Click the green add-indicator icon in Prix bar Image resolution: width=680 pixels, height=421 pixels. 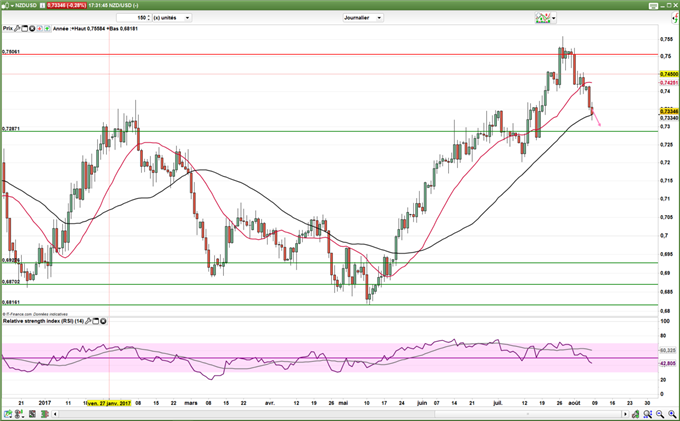click(47, 29)
